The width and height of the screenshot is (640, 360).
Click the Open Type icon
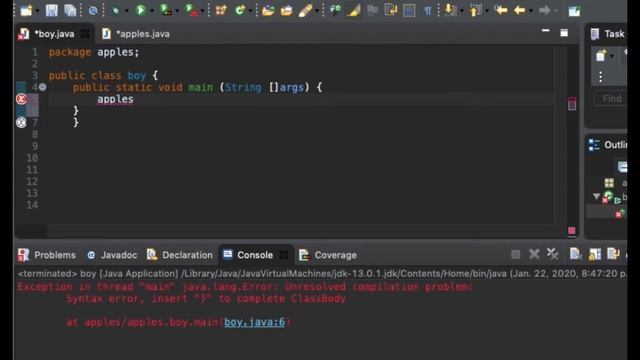coord(268,10)
